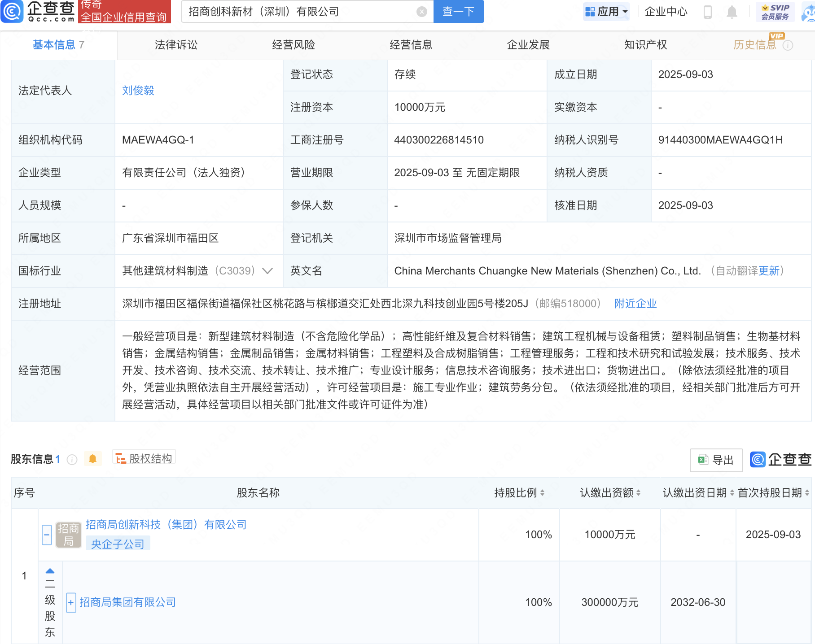Viewport: 815px width, 644px height.
Task: Open SVIP 会员服务
Action: coord(775,12)
